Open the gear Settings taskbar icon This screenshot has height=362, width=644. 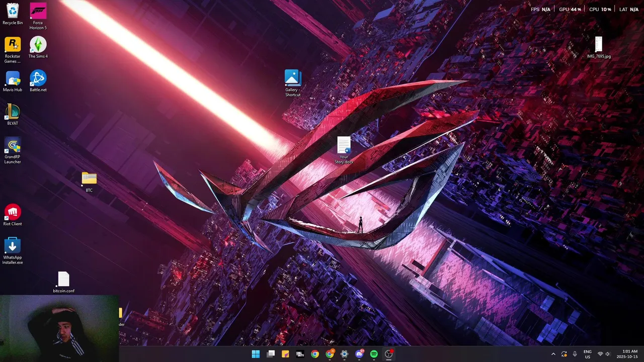coord(344,354)
